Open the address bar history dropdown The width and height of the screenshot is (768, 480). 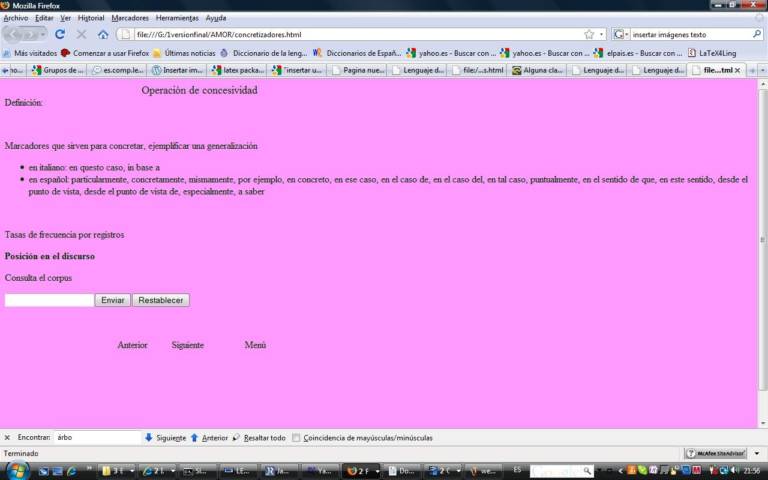coord(602,34)
